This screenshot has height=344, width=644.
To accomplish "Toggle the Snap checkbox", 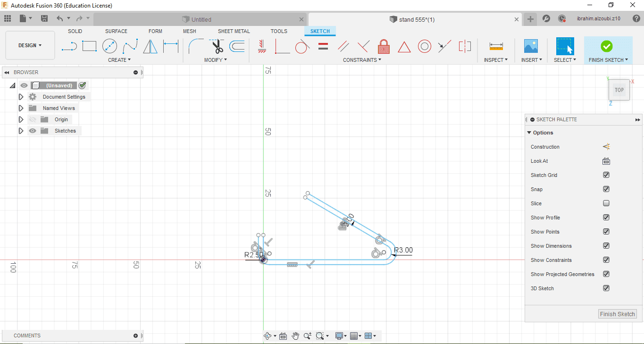I will [606, 189].
